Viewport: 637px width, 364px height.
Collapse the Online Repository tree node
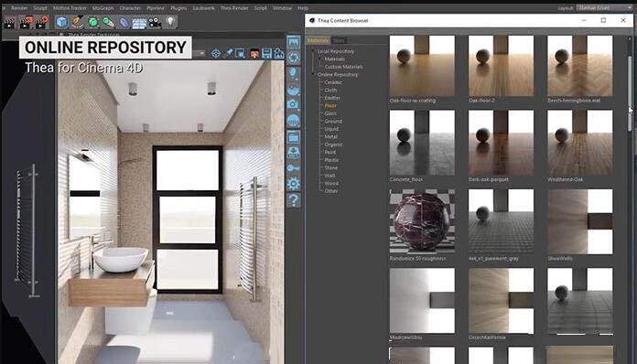(x=313, y=75)
